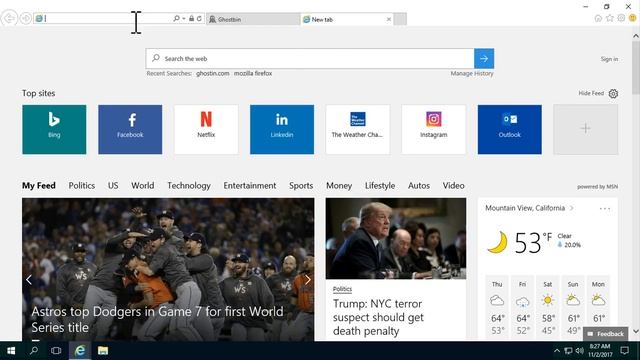Open the Facebook top site tile
Screen dimensions: 640x360
click(x=130, y=129)
